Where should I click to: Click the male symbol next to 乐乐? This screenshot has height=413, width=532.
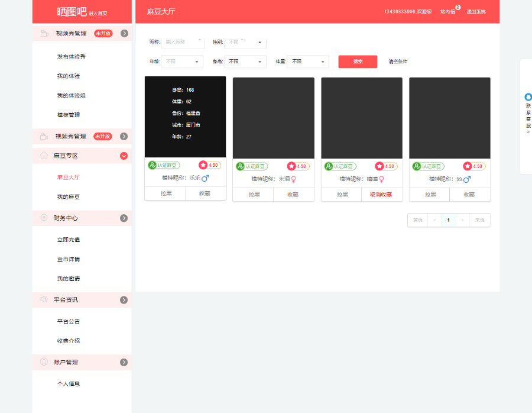point(205,178)
